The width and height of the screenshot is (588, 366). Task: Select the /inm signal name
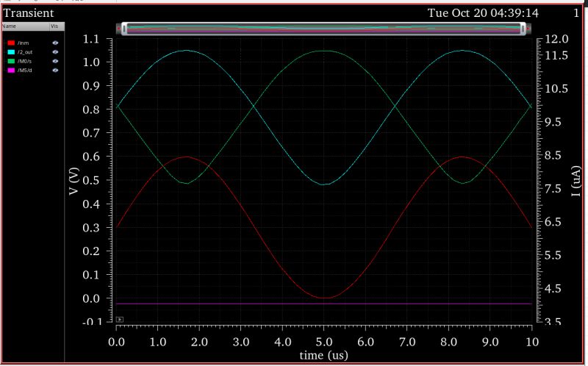23,43
